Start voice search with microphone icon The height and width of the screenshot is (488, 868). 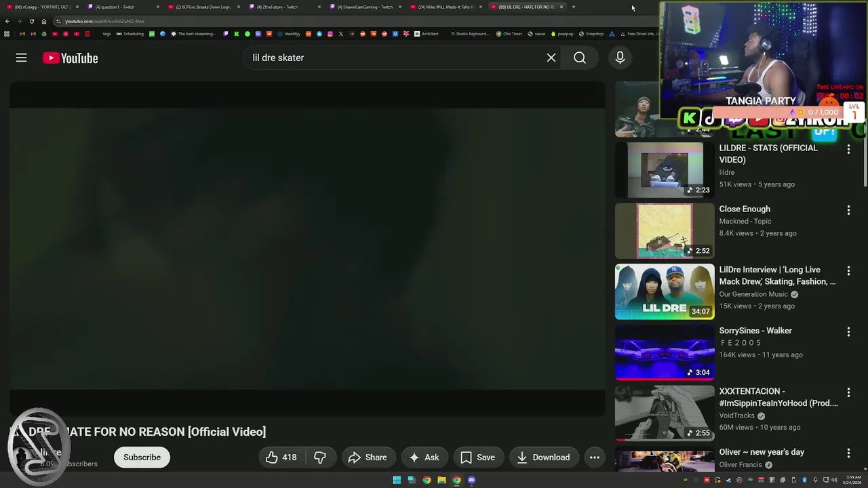coord(620,58)
